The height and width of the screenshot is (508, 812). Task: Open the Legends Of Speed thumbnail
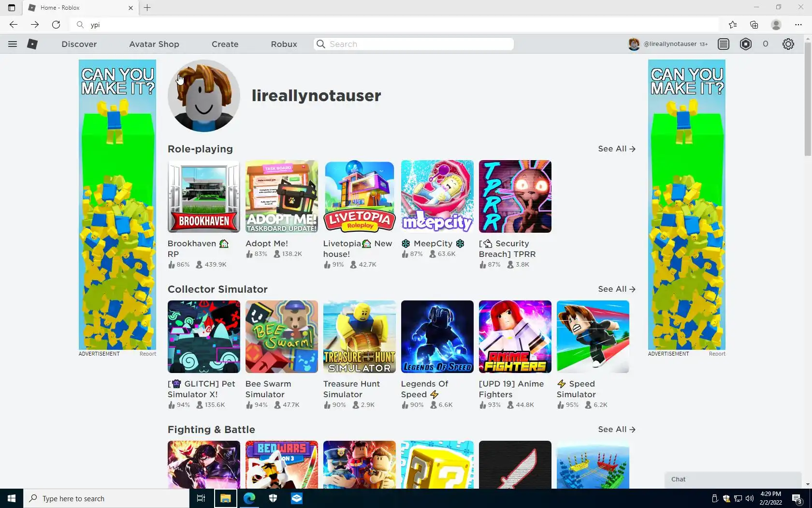point(437,337)
